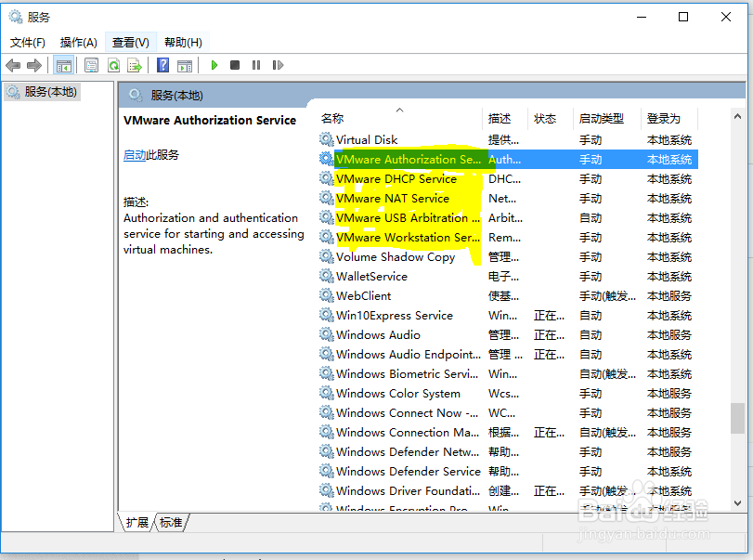The image size is (753, 560).
Task: Open the Help question mark icon
Action: [x=162, y=65]
